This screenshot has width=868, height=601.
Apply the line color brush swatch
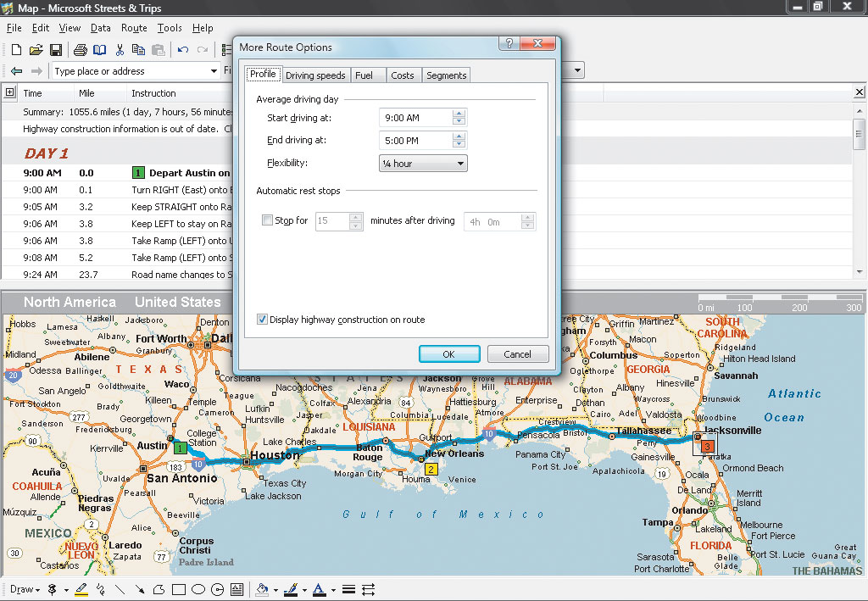click(291, 589)
